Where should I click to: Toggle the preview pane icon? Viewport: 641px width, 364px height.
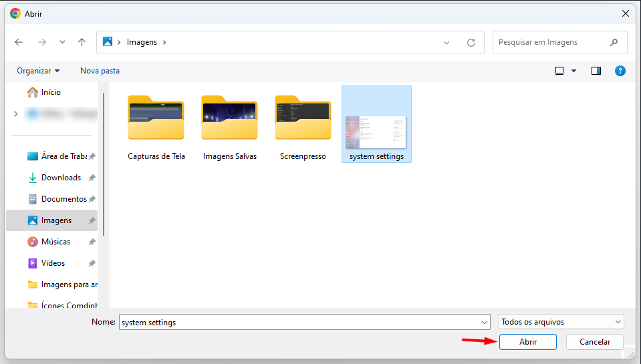click(x=596, y=71)
